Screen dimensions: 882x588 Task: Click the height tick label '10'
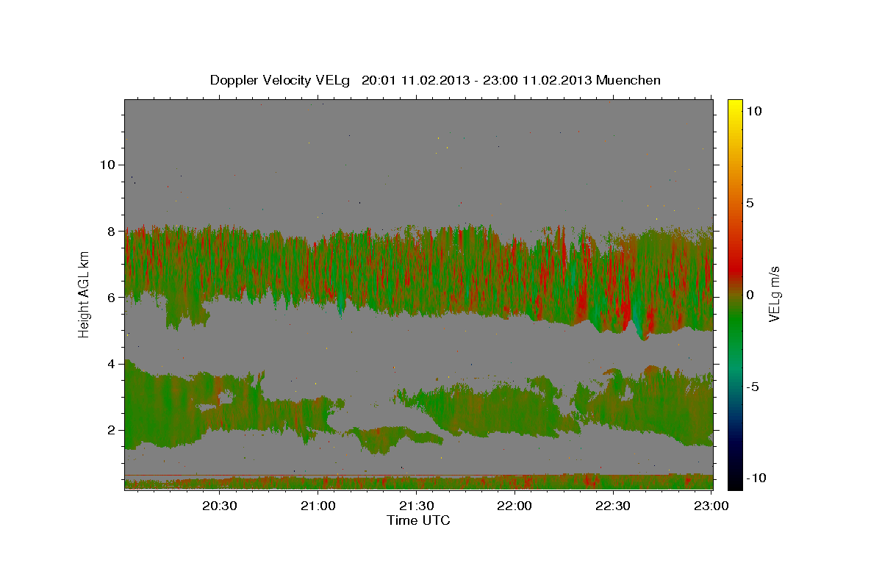pyautogui.click(x=107, y=165)
